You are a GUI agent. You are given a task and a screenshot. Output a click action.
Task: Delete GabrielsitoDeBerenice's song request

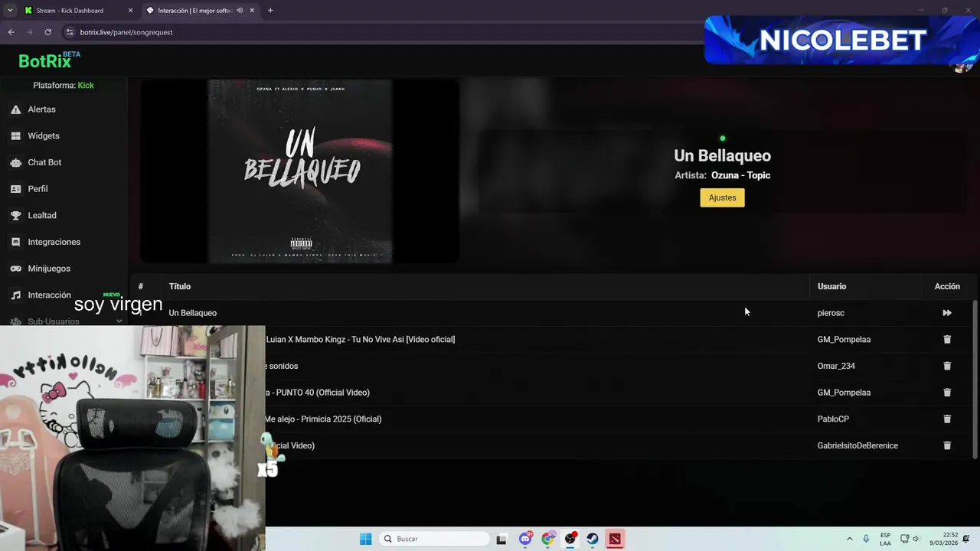pos(947,445)
